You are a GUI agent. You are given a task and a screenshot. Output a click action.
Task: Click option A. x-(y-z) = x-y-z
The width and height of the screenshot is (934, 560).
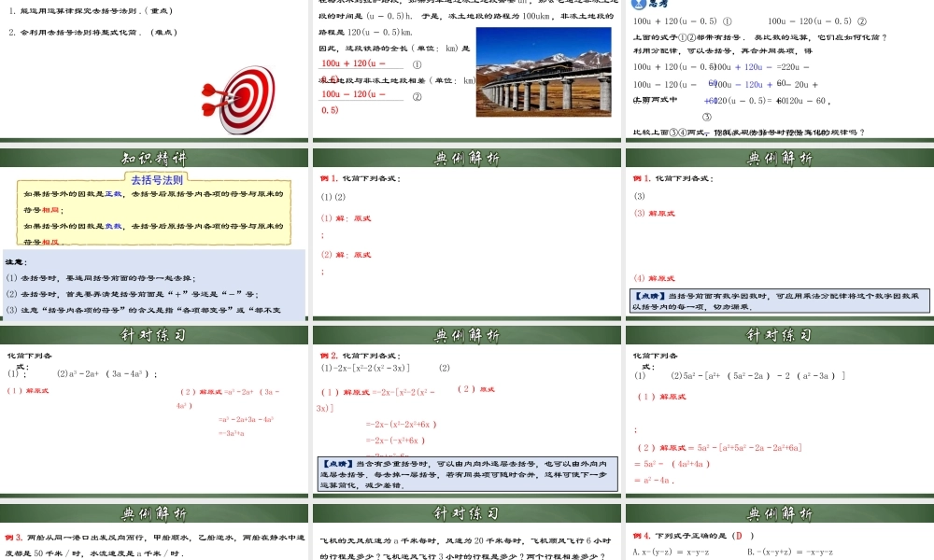click(x=671, y=552)
